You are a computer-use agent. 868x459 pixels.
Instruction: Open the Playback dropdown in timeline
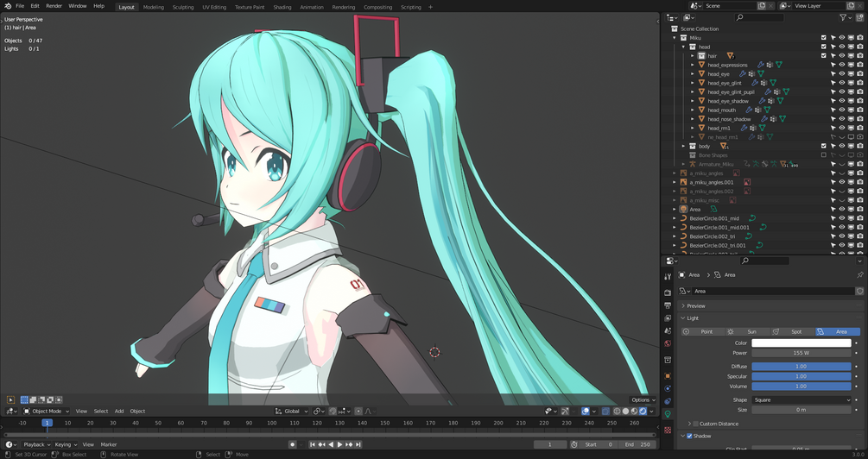pos(36,444)
